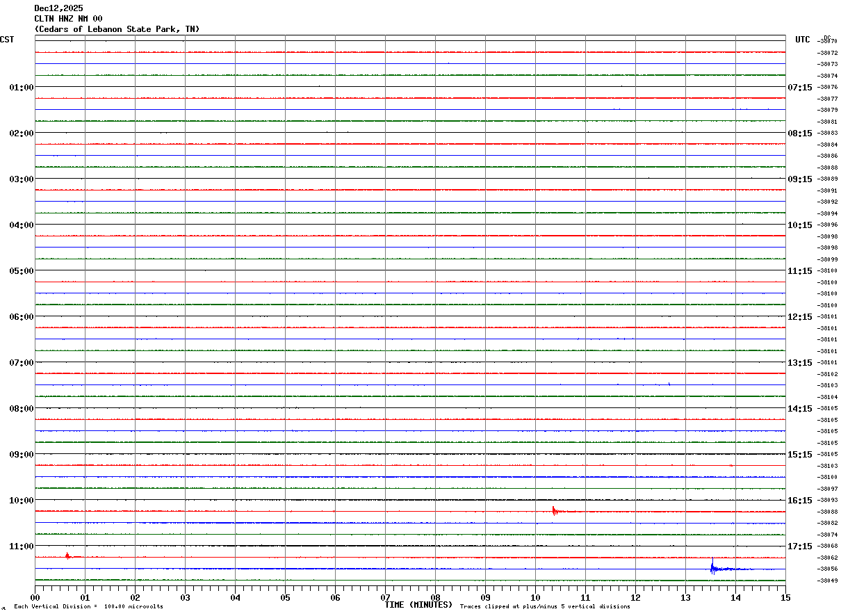Click the 09:15 UTC time label
The width and height of the screenshot is (841, 616).
(x=799, y=179)
